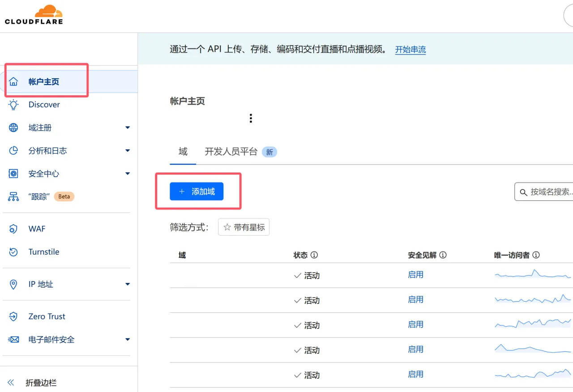Click the search magnifier icon
The image size is (573, 392).
coord(523,192)
